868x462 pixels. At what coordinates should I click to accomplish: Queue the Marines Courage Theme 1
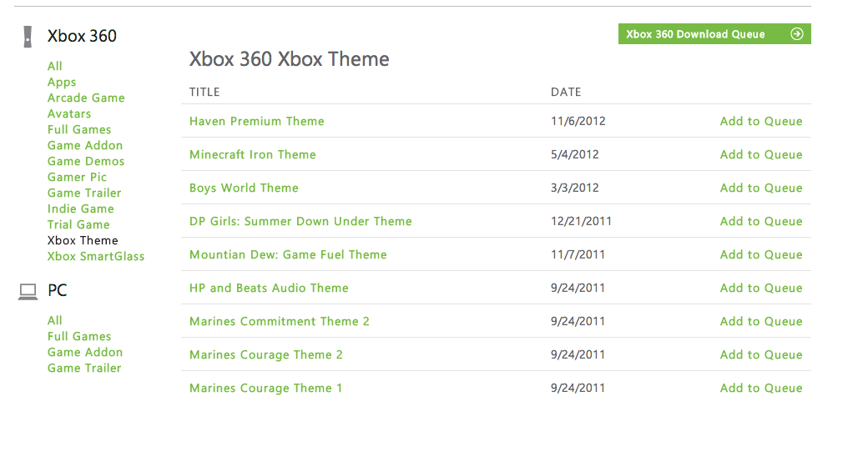pos(760,388)
